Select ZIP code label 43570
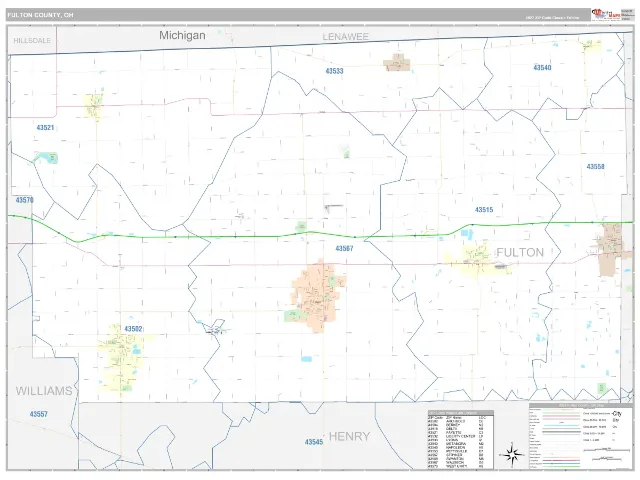 [x=24, y=200]
